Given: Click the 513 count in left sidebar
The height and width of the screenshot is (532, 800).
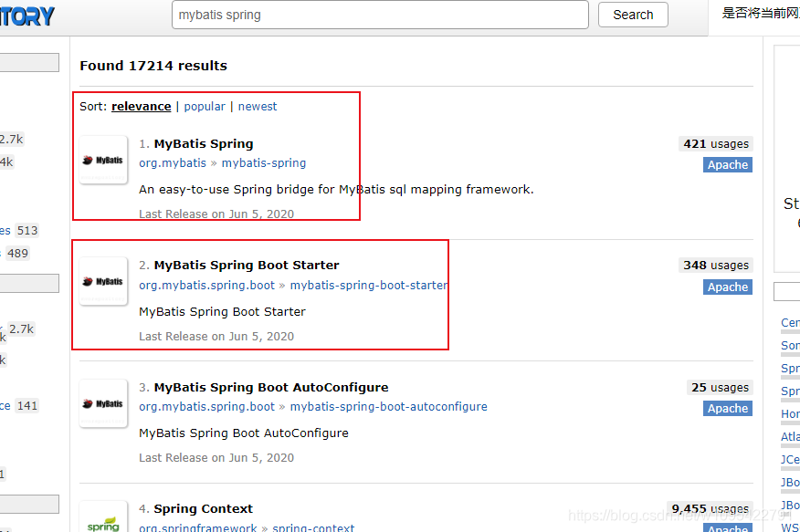Looking at the screenshot, I should [x=27, y=230].
